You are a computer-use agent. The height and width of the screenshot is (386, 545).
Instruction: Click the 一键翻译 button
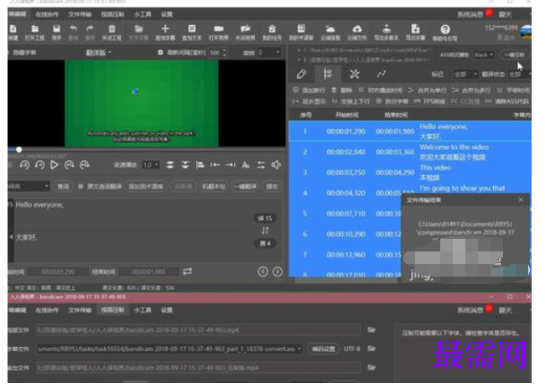245,187
